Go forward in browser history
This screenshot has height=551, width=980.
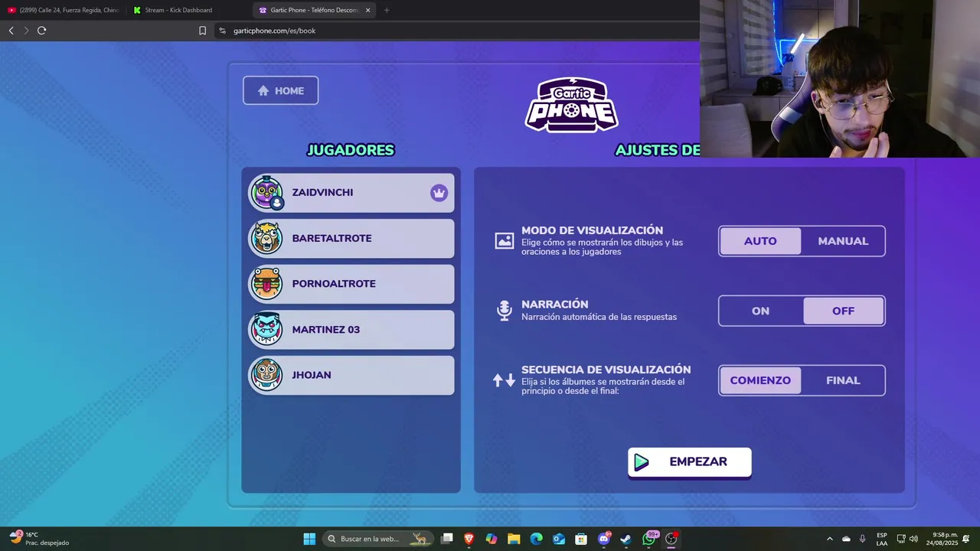[x=26, y=31]
